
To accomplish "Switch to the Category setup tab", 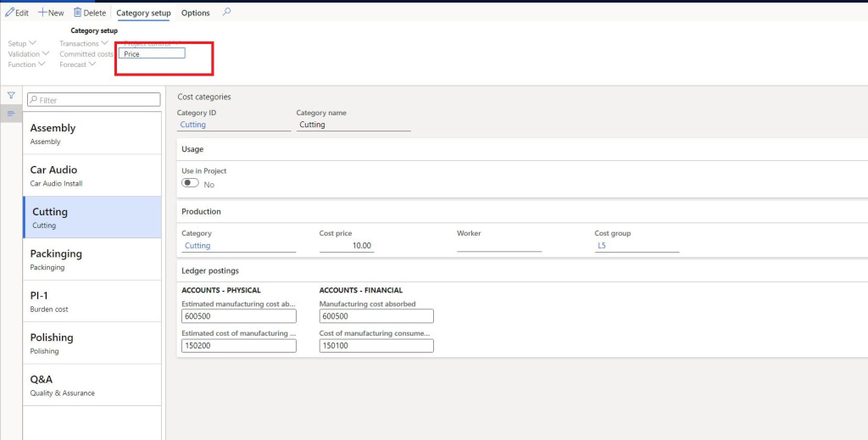I will 143,14.
